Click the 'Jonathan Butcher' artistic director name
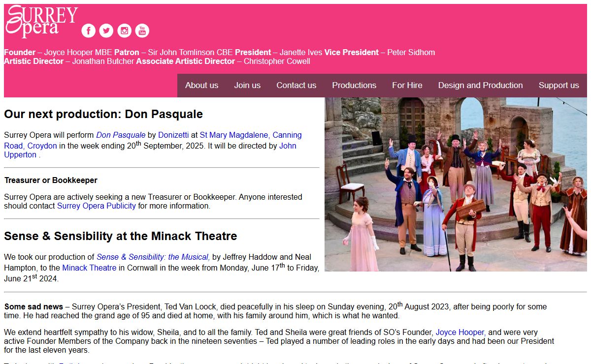 click(103, 61)
